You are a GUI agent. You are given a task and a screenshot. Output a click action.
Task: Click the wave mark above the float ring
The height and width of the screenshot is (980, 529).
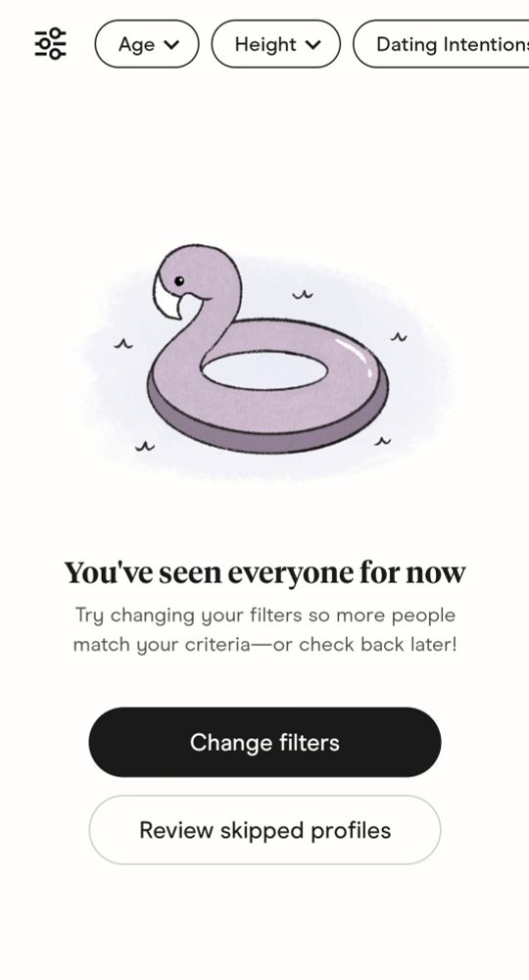click(303, 294)
